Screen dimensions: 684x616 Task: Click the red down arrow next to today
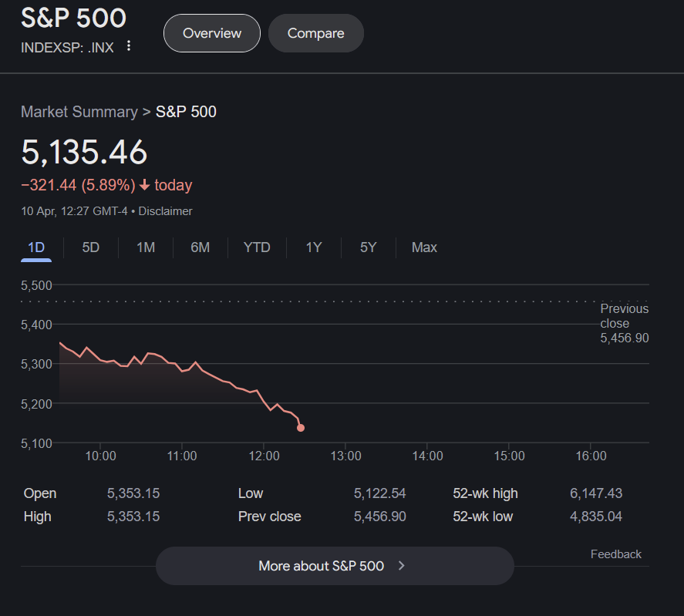tap(144, 185)
